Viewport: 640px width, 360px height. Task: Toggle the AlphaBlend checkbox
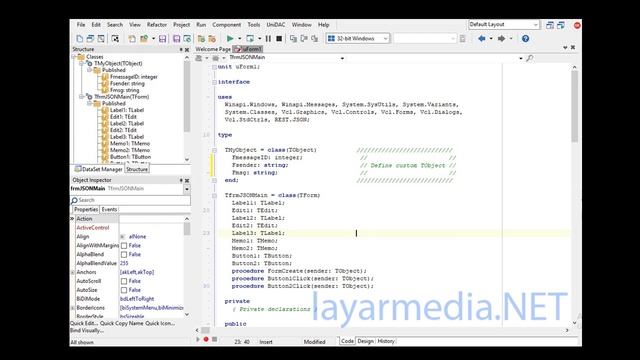(x=124, y=255)
